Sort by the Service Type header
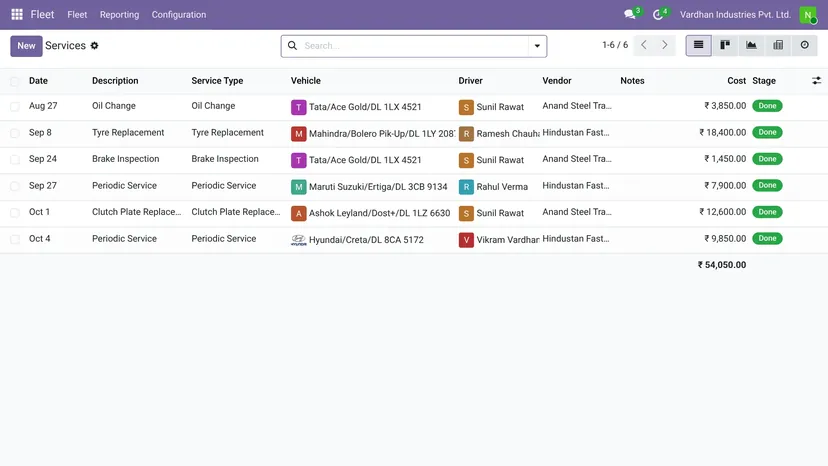Viewport: 828px width, 466px height. (217, 81)
